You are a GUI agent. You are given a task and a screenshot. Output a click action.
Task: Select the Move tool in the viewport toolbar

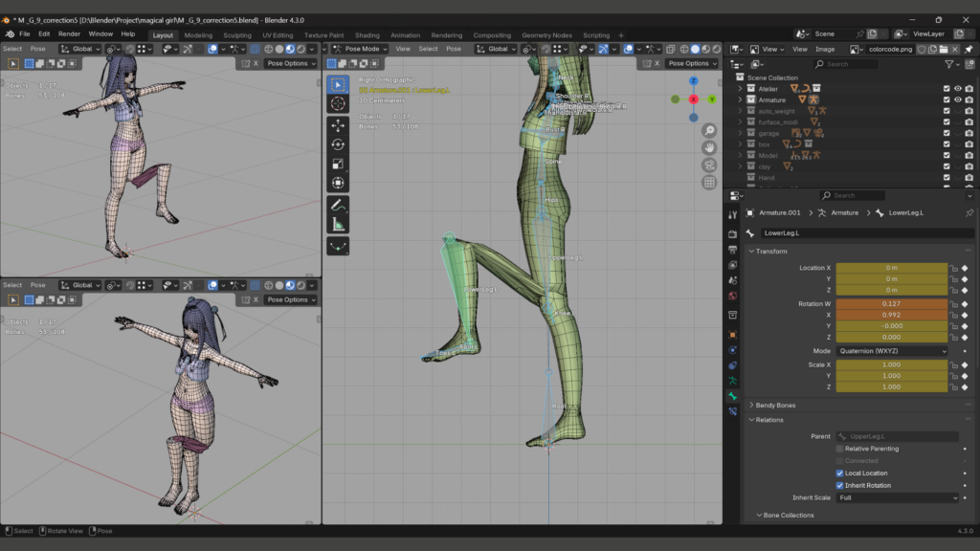coord(338,125)
